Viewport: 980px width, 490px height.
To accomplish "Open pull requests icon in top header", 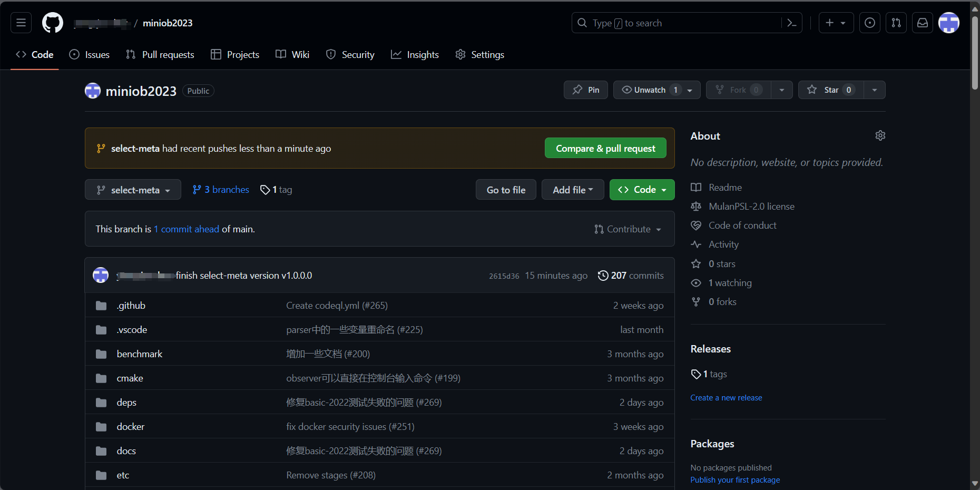I will 896,23.
